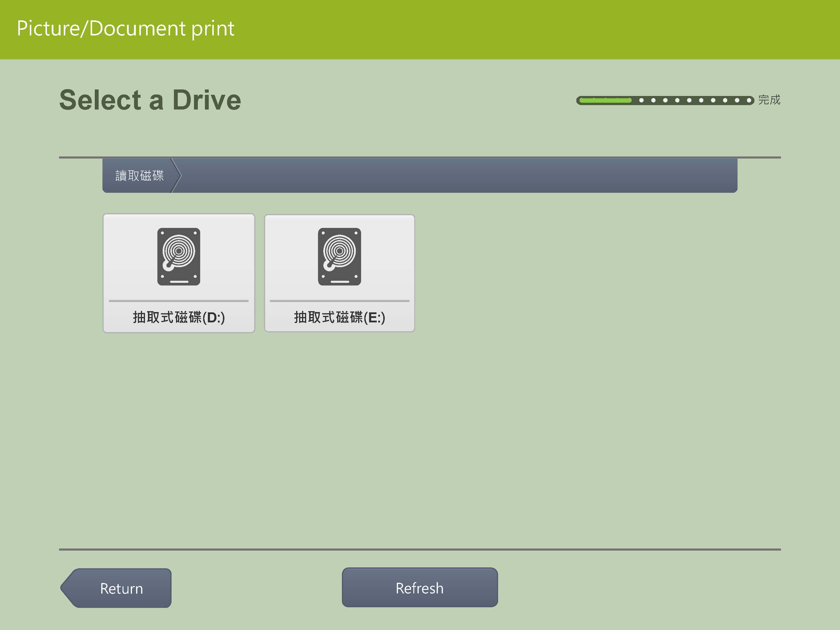Click the Refresh button
This screenshot has height=630, width=840.
[x=420, y=588]
